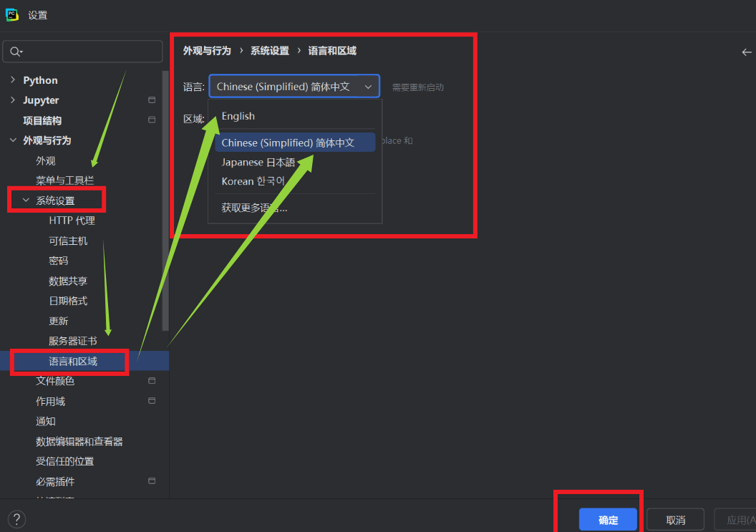Click the project-level icon beside 必需插件
Viewport: 756px width, 532px height.
click(x=152, y=481)
